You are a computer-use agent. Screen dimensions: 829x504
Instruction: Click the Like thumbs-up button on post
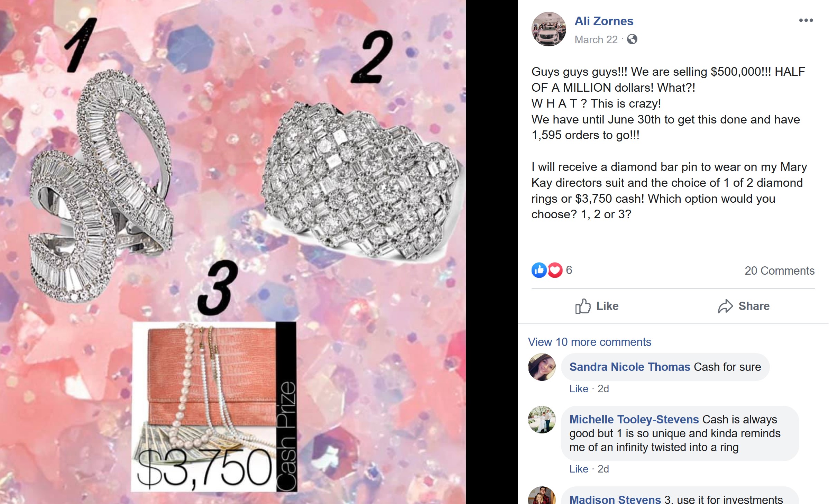click(x=597, y=306)
